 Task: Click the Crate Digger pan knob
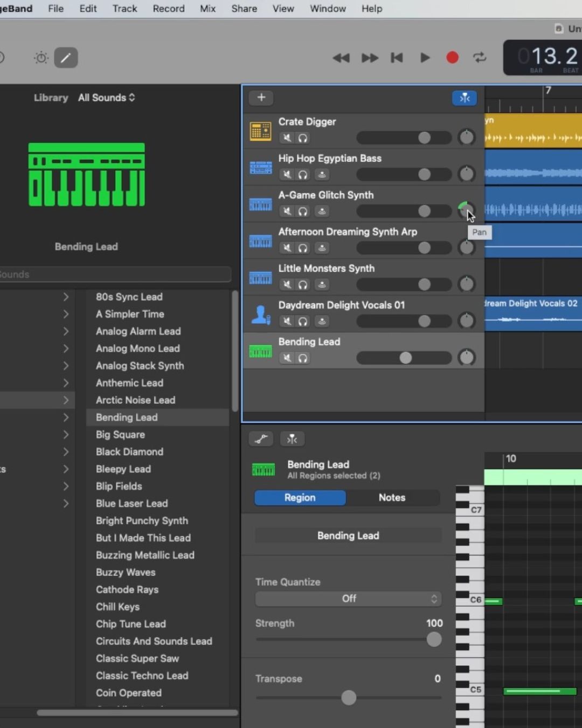point(467,138)
